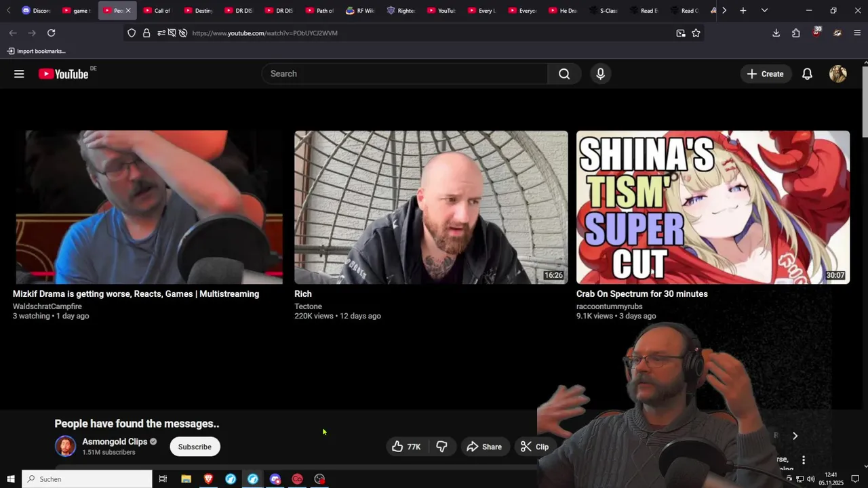Go forward with the browser forward arrow

(32, 33)
